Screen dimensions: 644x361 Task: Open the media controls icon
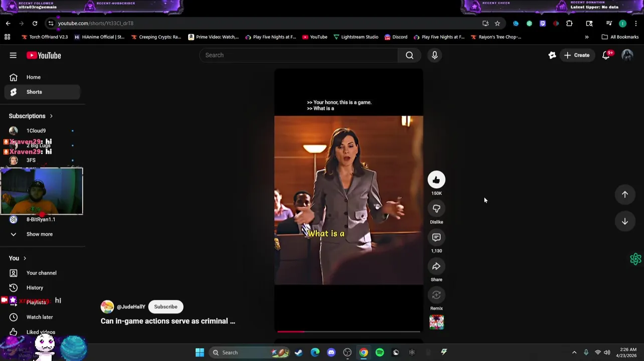609,23
